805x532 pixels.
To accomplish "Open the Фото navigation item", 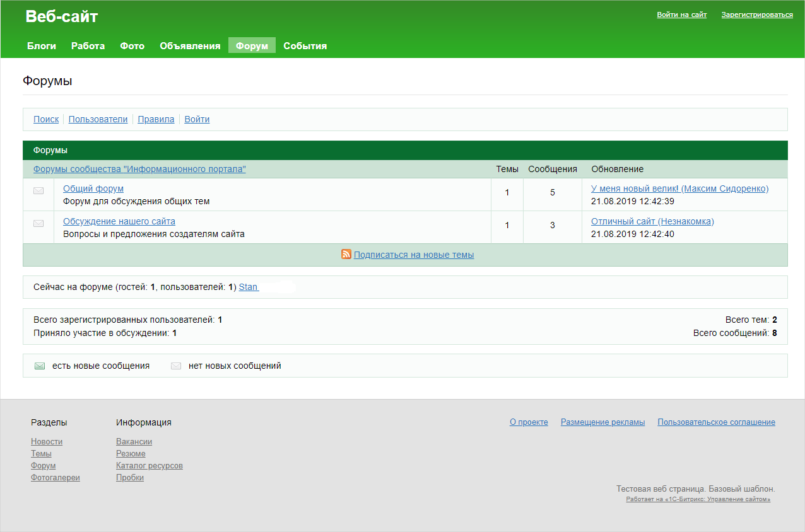I will click(132, 46).
